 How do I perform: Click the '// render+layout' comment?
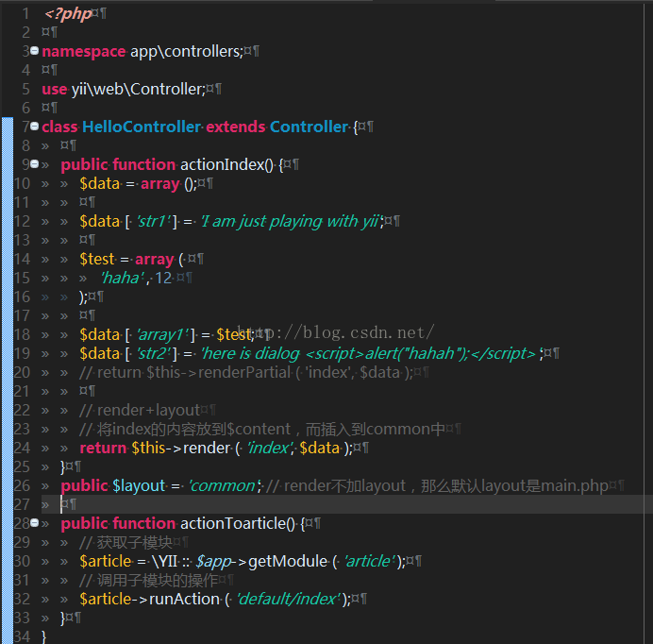(140, 410)
